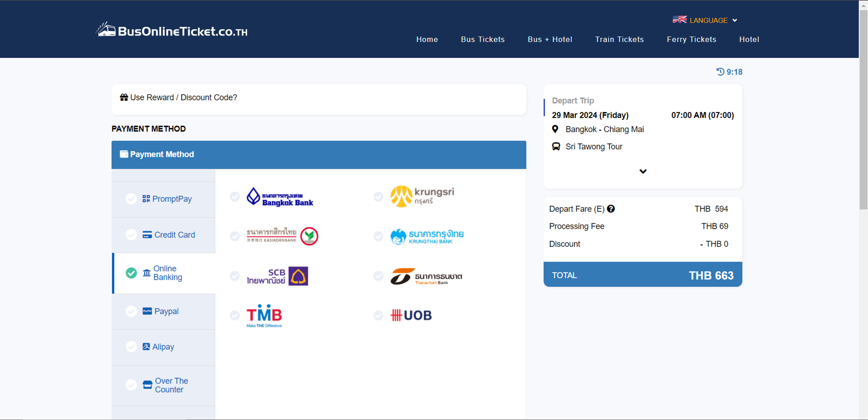Screen dimensions: 868x420
Task: Select the Paypal radio circle
Action: pos(131,311)
